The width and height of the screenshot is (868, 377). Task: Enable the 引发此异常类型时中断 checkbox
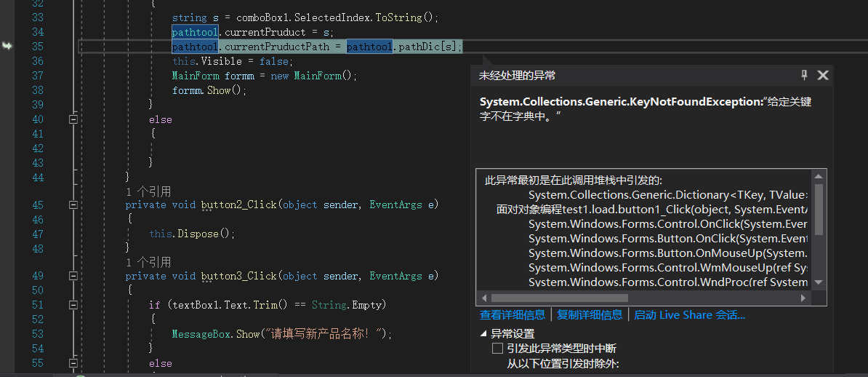click(x=498, y=348)
